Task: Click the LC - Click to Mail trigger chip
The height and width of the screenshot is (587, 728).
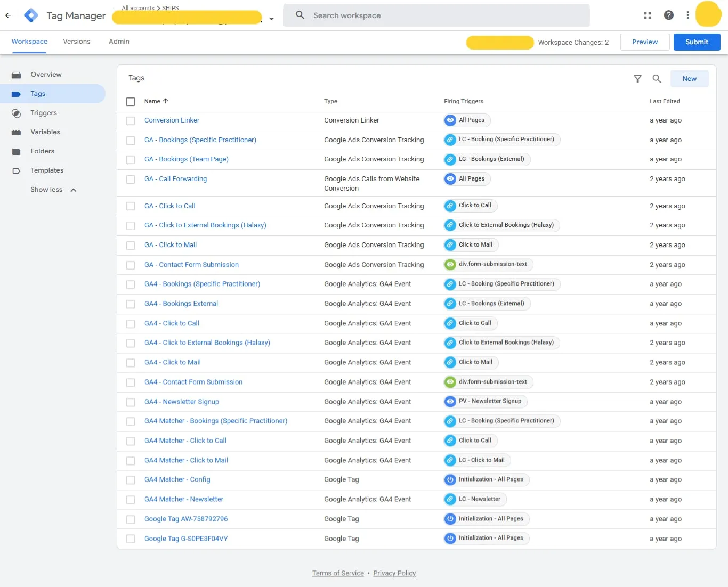Action: 477,460
